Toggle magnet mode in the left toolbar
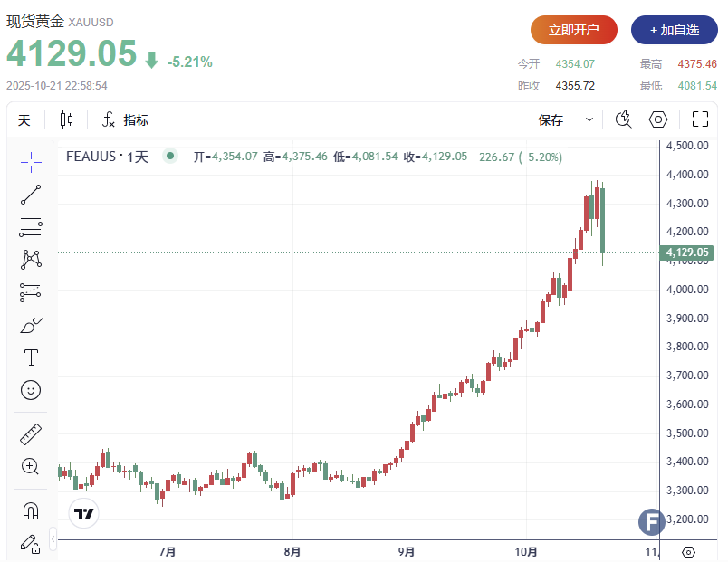Viewport: 728px width, 562px height. tap(31, 511)
